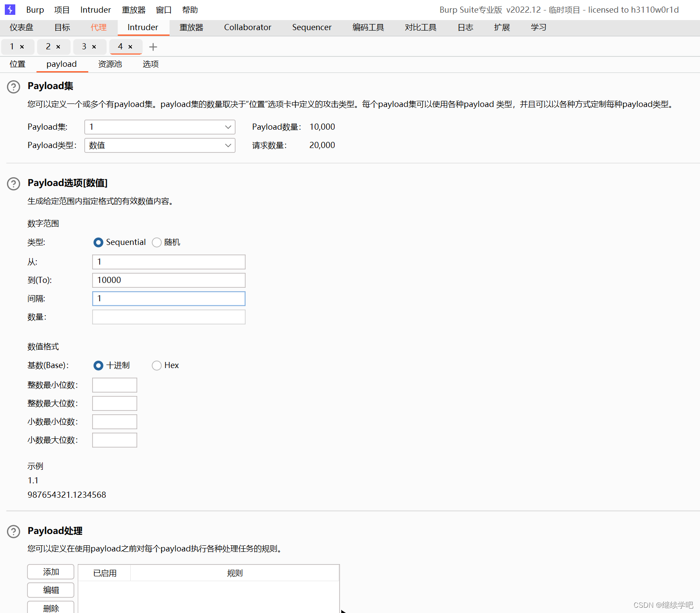This screenshot has height=613, width=700.
Task: Select Intruder attack tab 3
Action: (x=84, y=47)
